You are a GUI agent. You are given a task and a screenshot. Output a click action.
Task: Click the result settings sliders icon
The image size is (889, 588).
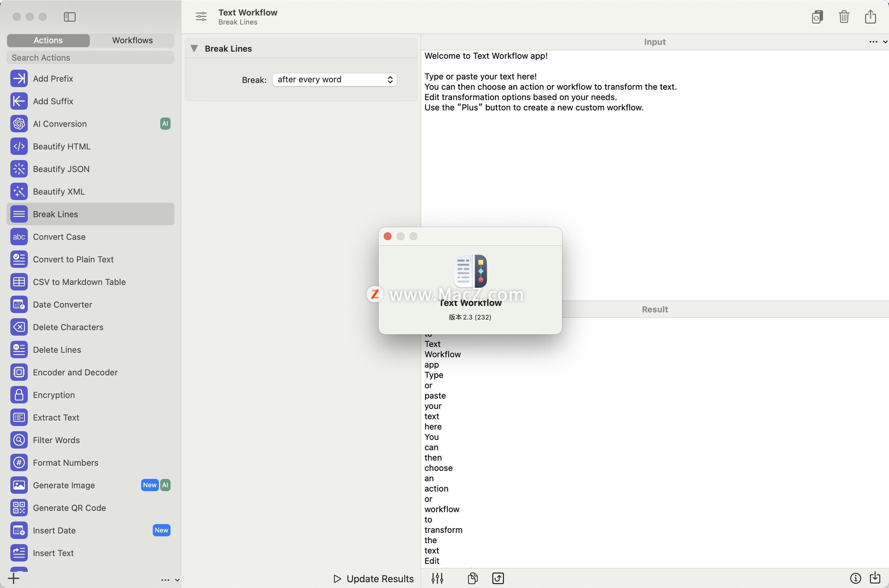click(438, 578)
